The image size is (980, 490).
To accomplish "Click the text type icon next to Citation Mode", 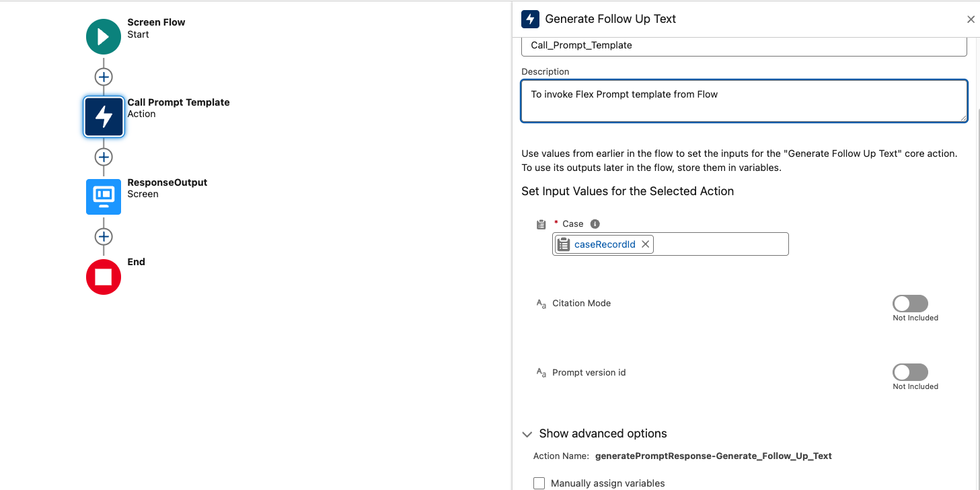I will point(541,304).
